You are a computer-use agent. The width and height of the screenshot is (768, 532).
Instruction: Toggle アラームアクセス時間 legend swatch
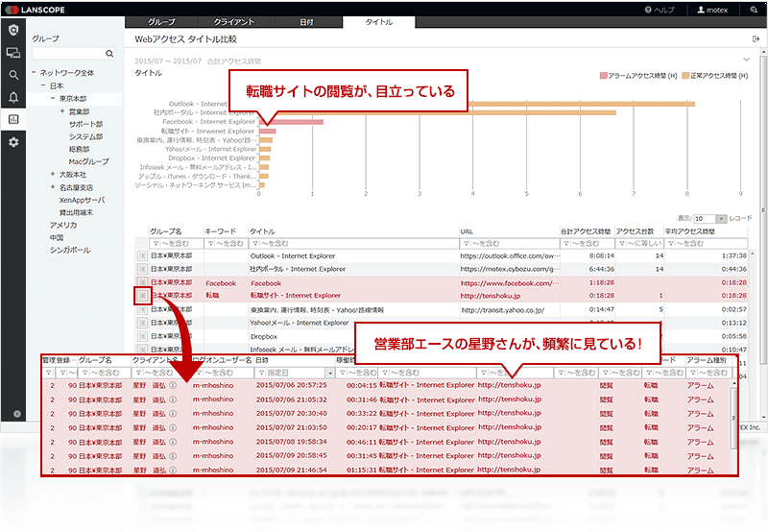point(604,76)
